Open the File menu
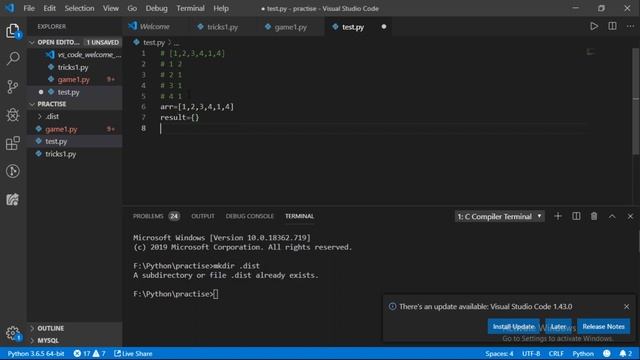The width and height of the screenshot is (640, 360). [x=29, y=8]
